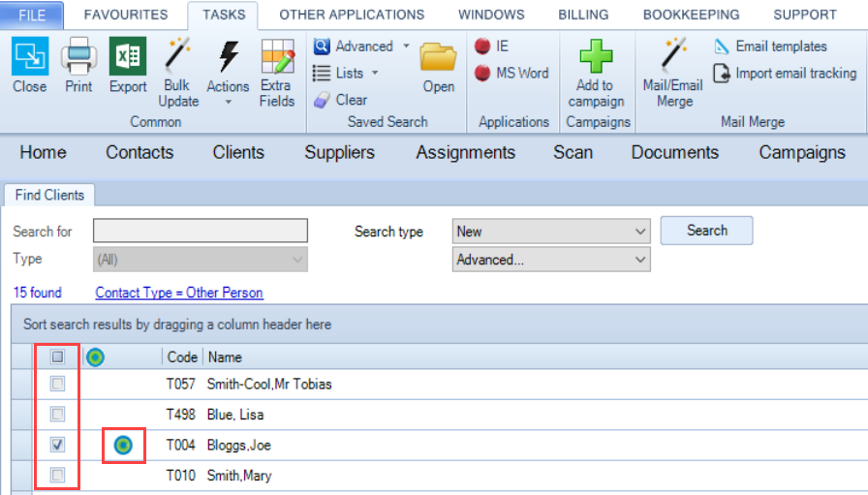Viewport: 868px width, 495px height.
Task: Open the Actions lightning menu
Action: pos(228,57)
